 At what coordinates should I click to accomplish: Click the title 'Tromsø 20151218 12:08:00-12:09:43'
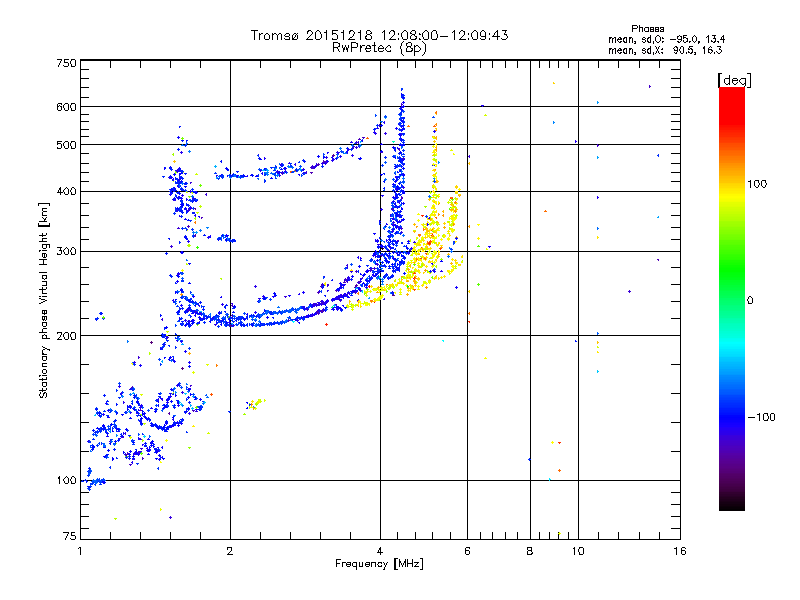click(380, 35)
